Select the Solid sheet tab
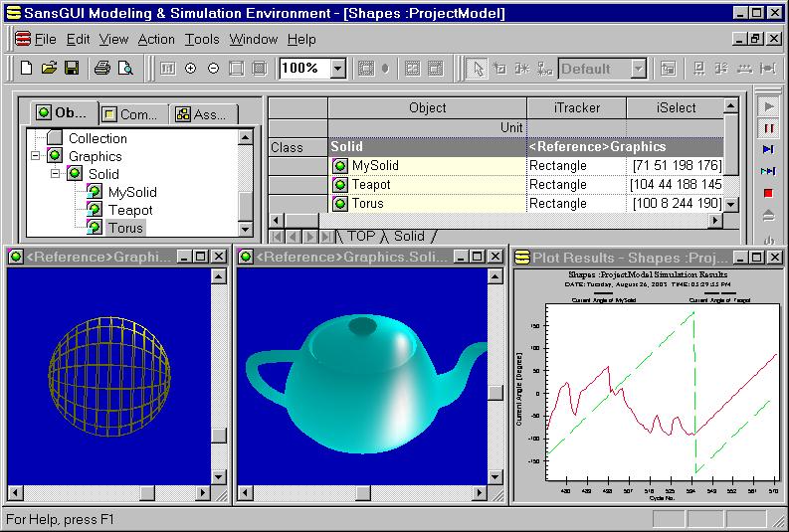 409,236
